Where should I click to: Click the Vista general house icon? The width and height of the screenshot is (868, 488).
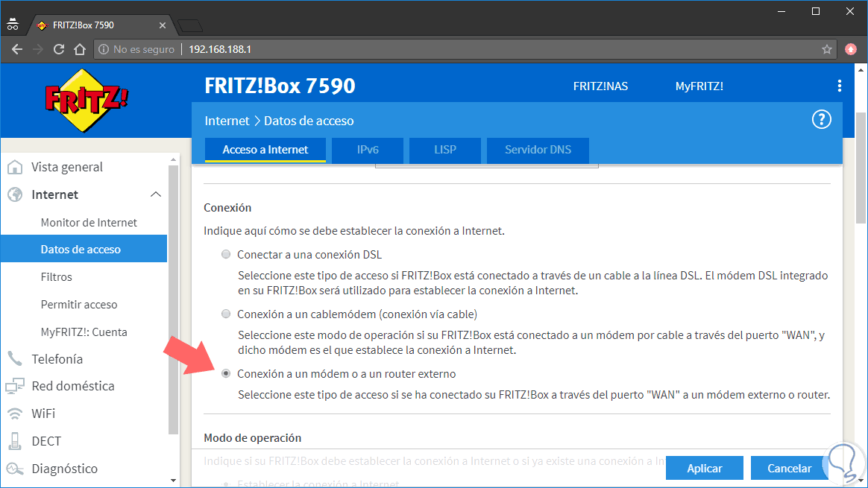tap(15, 167)
